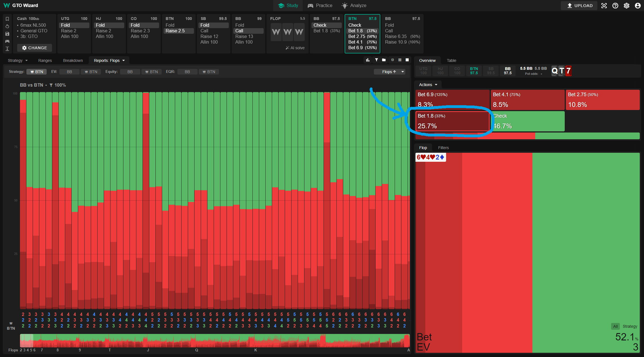Expand the Actions dropdown
The width and height of the screenshot is (644, 357).
pyautogui.click(x=428, y=85)
